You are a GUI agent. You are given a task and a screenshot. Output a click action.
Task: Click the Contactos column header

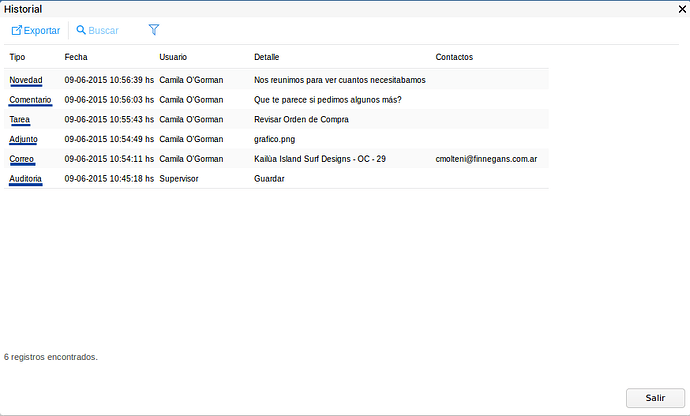click(x=456, y=57)
